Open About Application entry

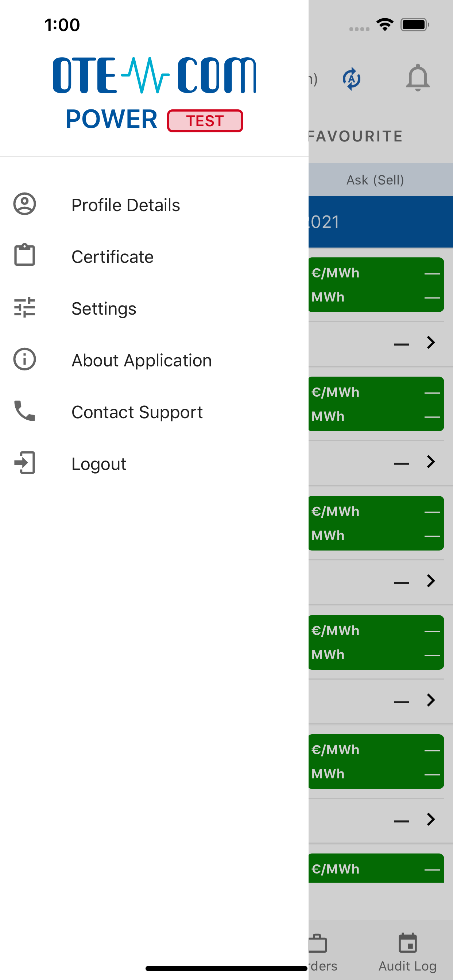(154, 360)
